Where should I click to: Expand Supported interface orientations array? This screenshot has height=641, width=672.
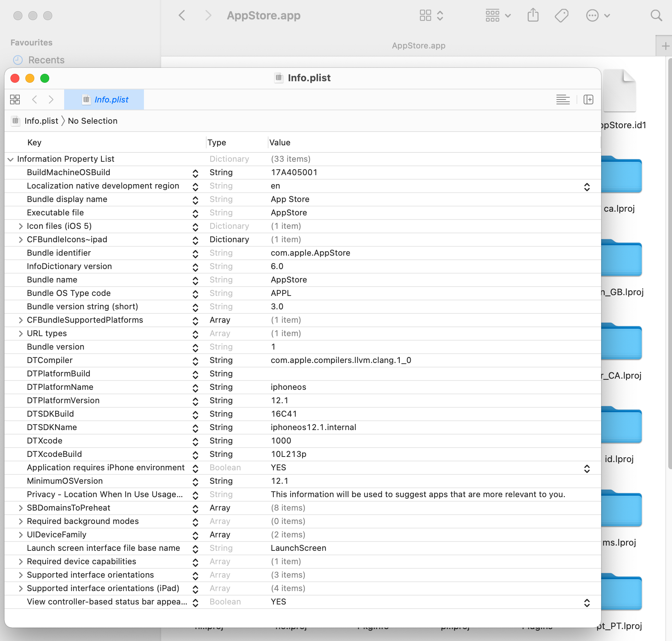(21, 575)
